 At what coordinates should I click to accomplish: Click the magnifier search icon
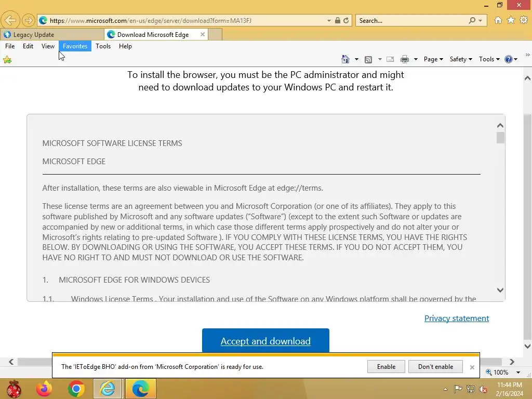pyautogui.click(x=472, y=20)
